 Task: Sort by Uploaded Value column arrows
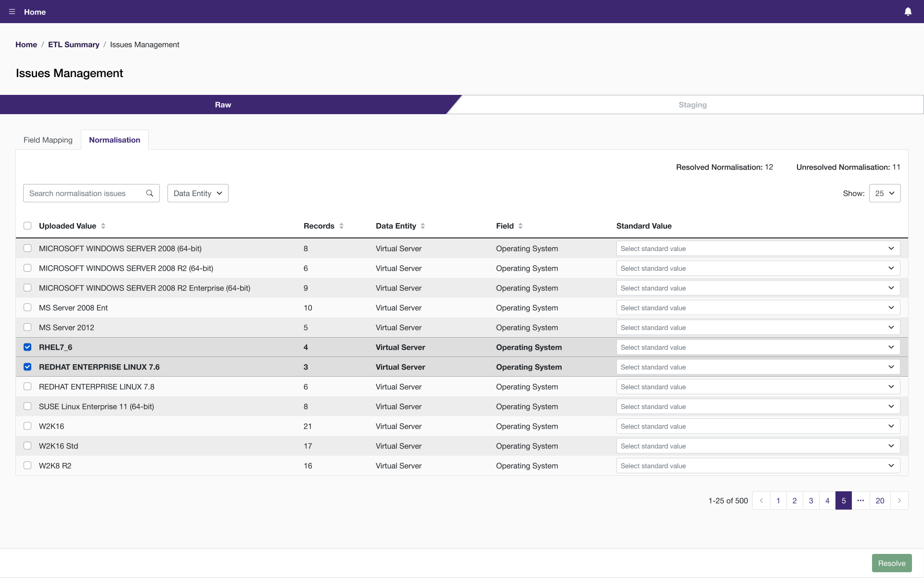pyautogui.click(x=103, y=226)
